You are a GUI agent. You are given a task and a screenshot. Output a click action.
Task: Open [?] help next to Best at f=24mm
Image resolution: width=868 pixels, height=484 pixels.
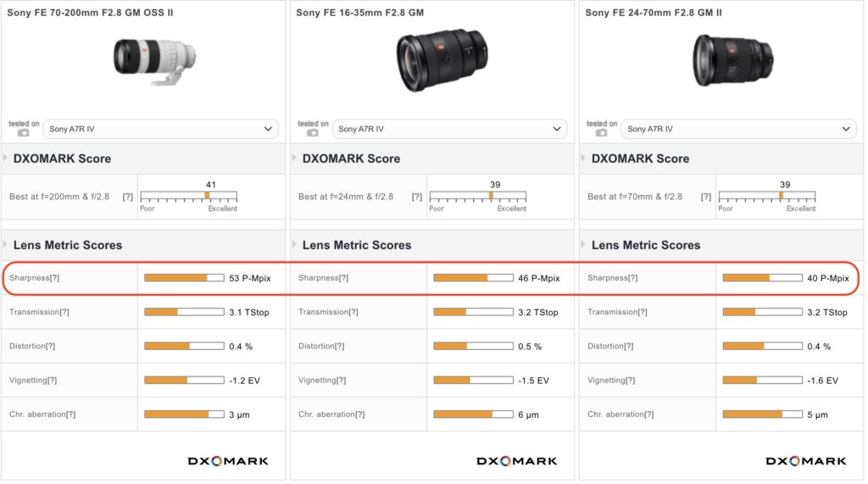click(417, 197)
